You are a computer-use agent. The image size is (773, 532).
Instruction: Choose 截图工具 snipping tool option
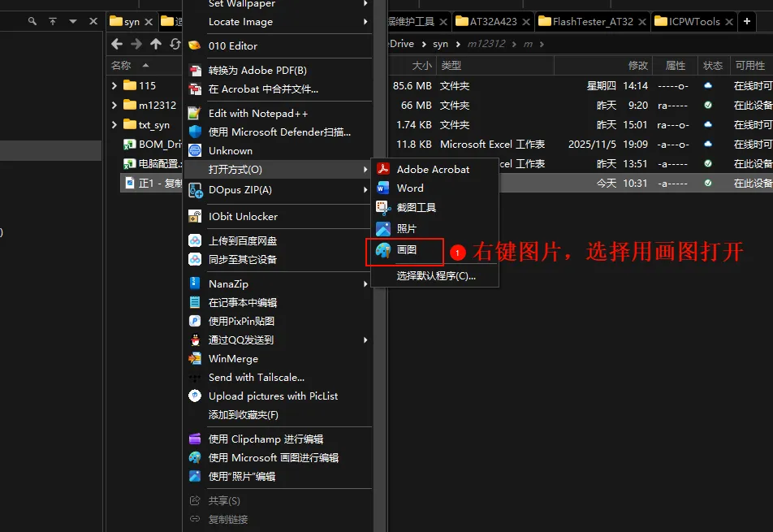click(416, 208)
